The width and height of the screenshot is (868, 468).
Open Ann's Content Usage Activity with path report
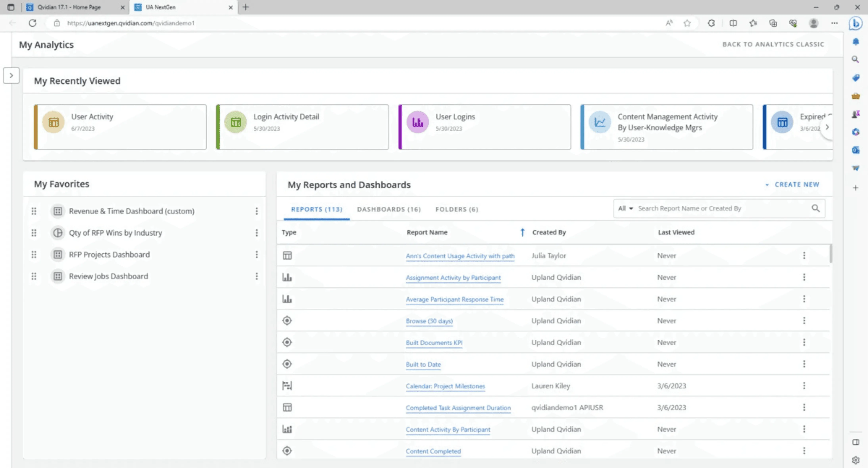coord(460,256)
